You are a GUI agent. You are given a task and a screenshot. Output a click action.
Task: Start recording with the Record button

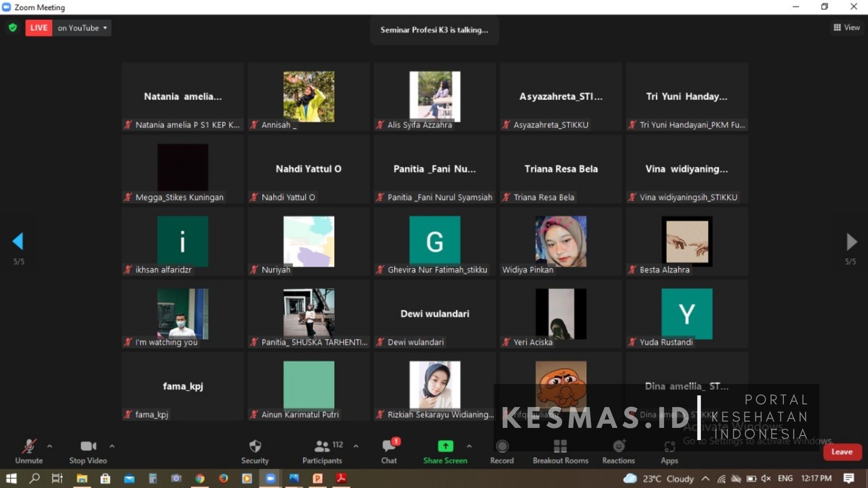pyautogui.click(x=502, y=447)
